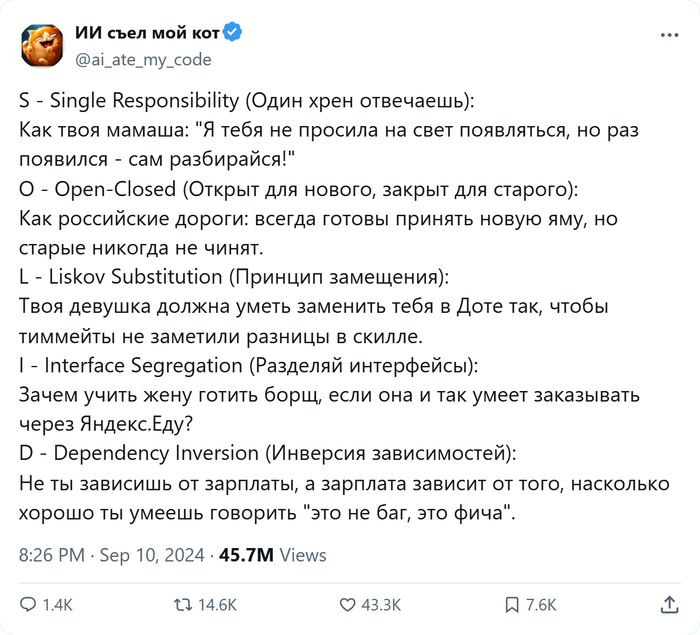Click the 14.6K reposts count
This screenshot has height=635, width=700.
click(x=217, y=605)
